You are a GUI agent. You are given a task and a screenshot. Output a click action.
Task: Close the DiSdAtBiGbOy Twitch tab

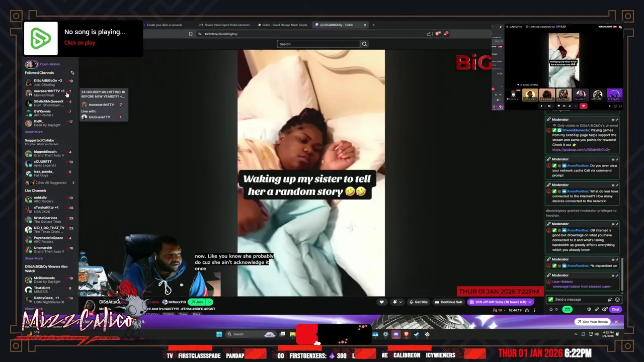coord(365,25)
